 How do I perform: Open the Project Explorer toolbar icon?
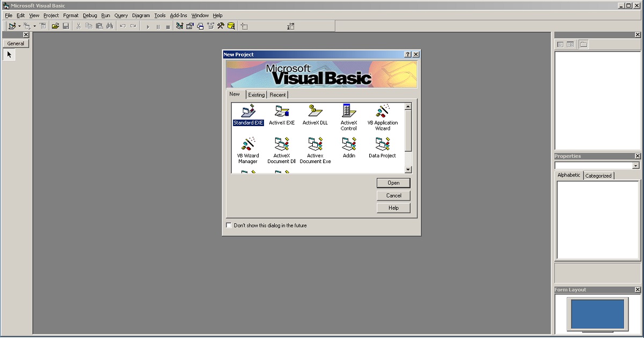click(180, 26)
